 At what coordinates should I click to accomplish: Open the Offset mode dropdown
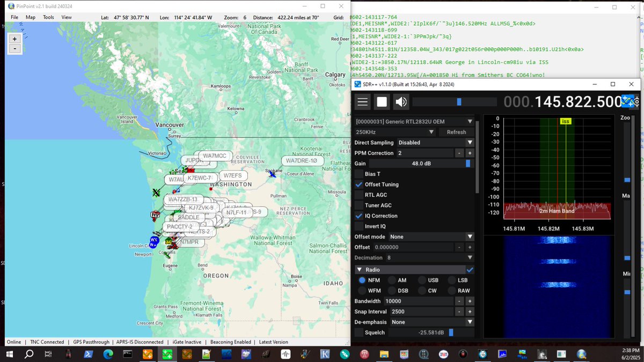(x=432, y=237)
